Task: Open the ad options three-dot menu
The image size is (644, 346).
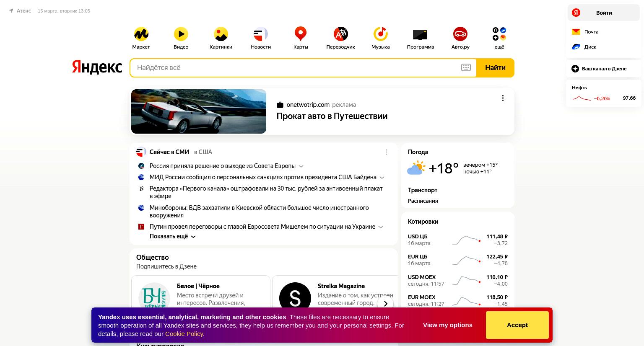Action: coord(503,98)
